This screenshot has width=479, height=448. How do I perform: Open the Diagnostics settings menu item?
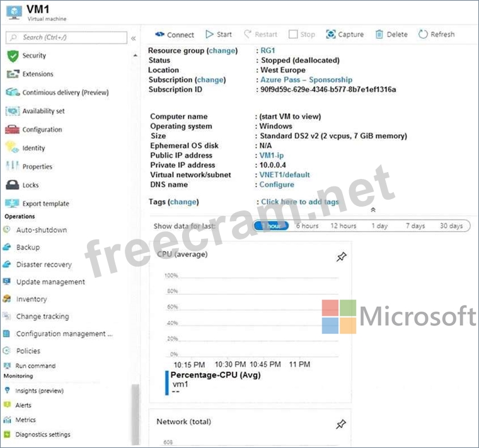point(42,434)
